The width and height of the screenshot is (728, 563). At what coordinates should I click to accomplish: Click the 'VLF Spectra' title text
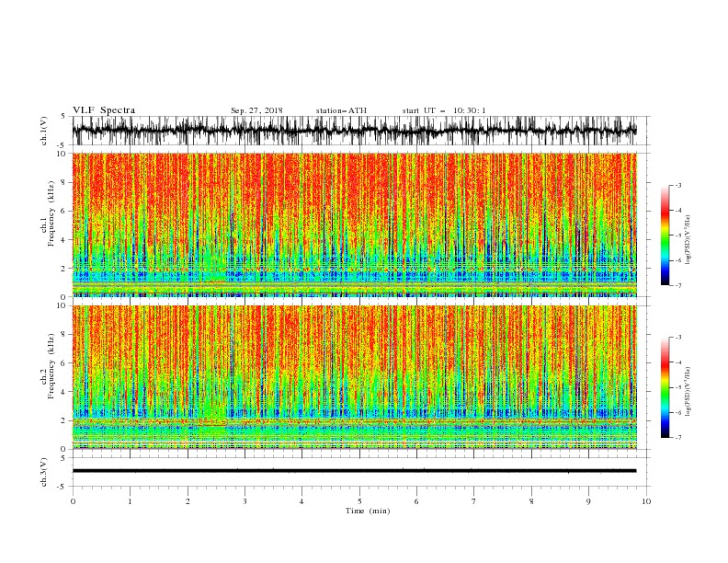(x=104, y=110)
